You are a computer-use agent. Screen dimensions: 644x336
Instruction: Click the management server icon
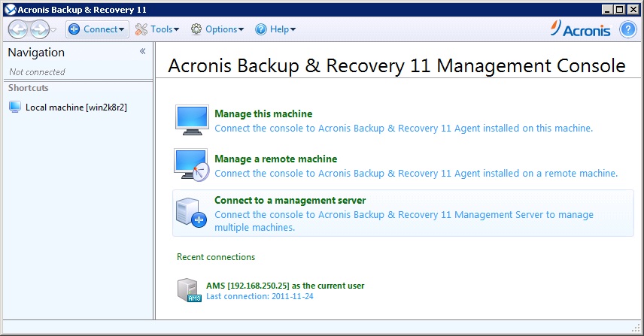(191, 213)
